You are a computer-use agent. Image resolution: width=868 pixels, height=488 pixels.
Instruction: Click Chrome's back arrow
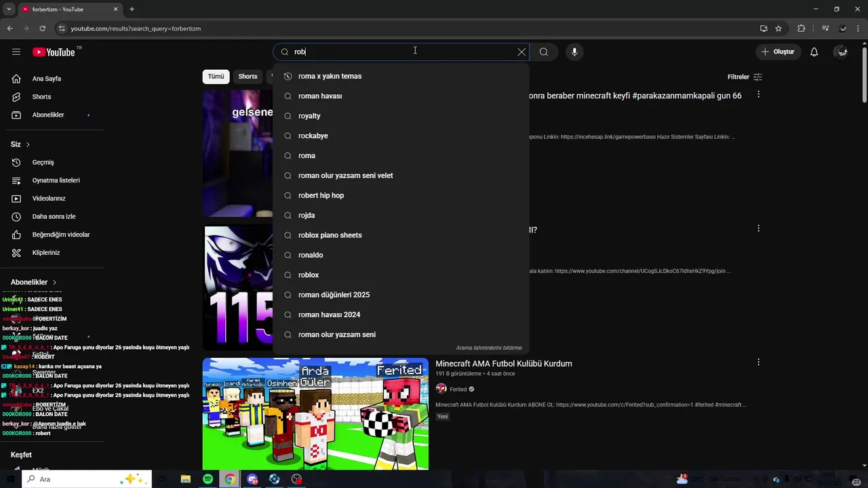pyautogui.click(x=9, y=28)
